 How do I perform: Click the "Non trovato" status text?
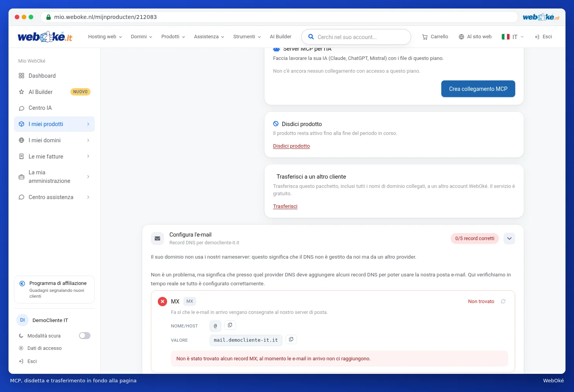[x=481, y=302]
